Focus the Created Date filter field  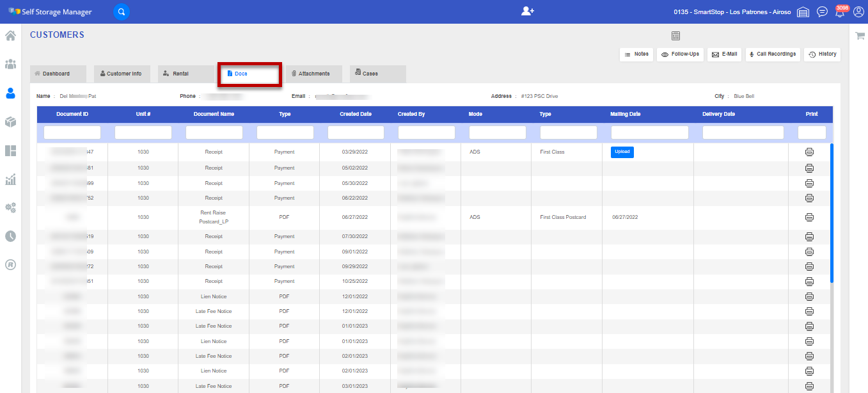click(356, 132)
